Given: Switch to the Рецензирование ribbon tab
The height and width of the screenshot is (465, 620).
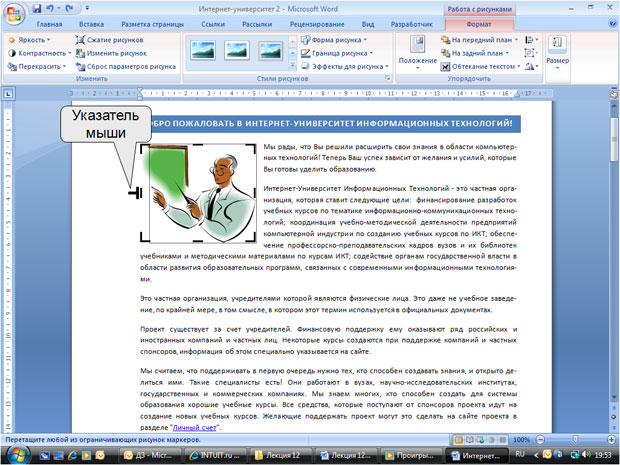Looking at the screenshot, I should [x=317, y=24].
